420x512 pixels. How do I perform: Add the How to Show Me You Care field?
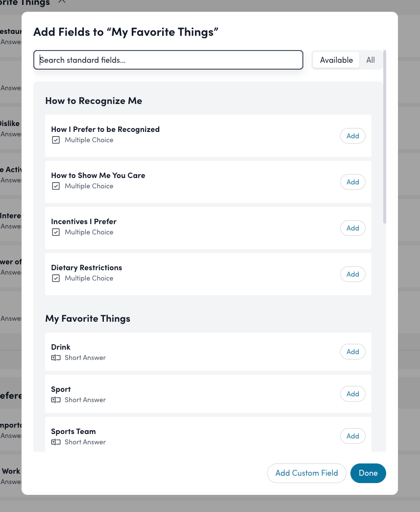(x=353, y=182)
